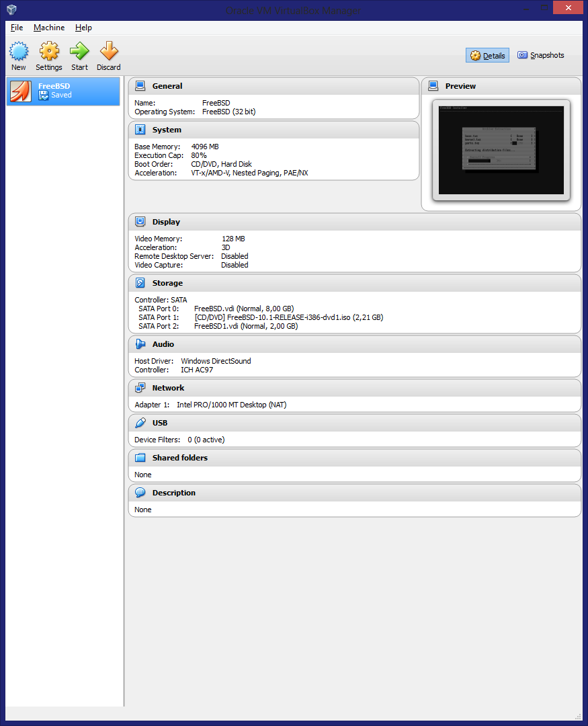Click the Discard saved state icon
Screen dimensions: 588x726
click(x=109, y=51)
